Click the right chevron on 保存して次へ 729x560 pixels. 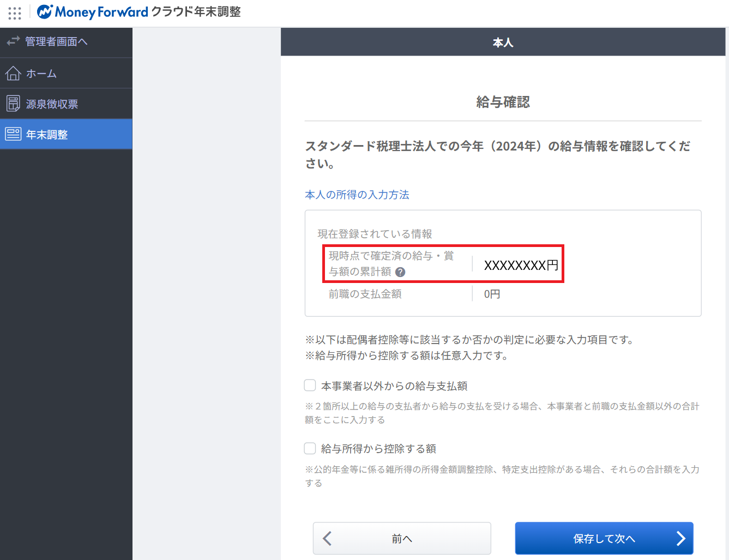[681, 538]
